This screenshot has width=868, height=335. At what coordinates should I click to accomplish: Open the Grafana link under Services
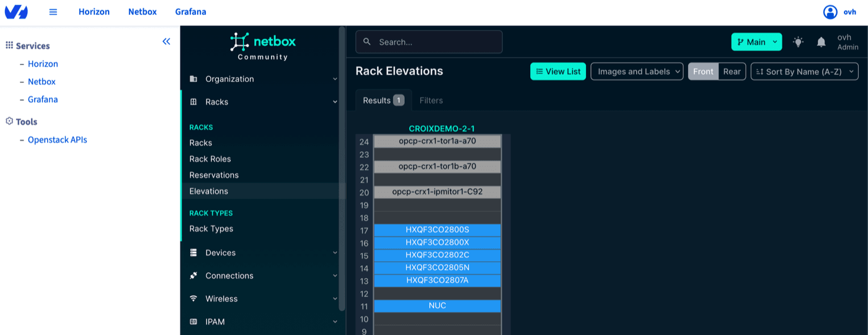pyautogui.click(x=43, y=99)
